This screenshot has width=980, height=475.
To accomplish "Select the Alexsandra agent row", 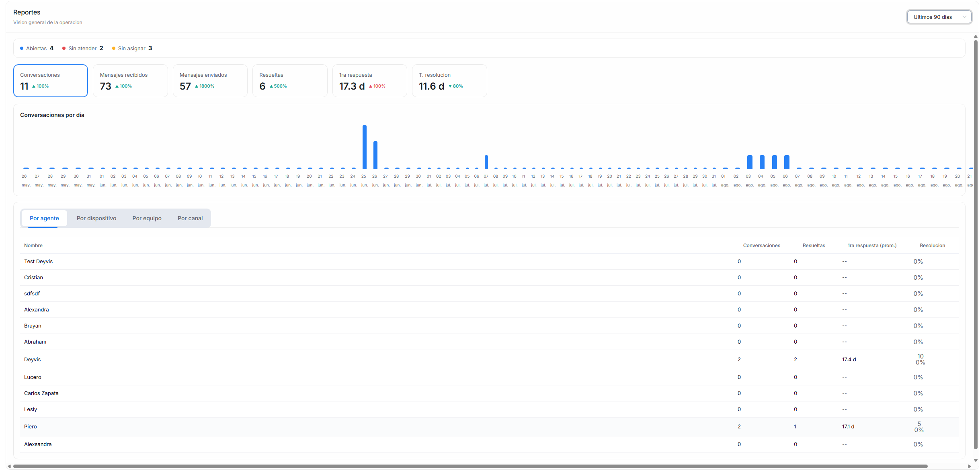I will tap(489, 444).
